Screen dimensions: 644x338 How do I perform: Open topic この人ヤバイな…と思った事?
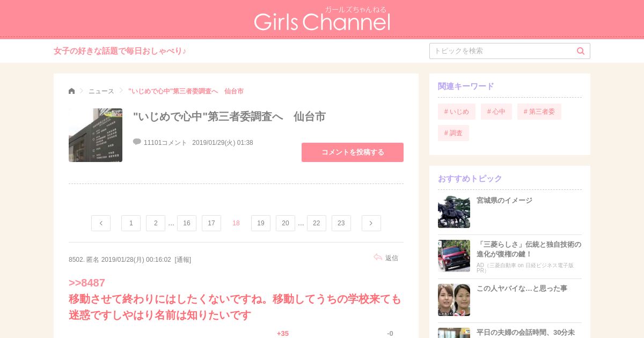coord(522,288)
